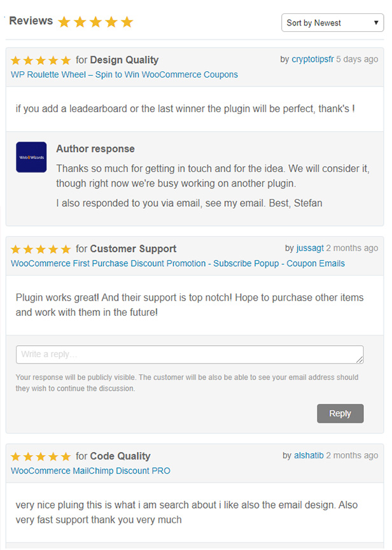Open WP Roulette Wheel plugin link
This screenshot has width=392, height=550.
(124, 74)
